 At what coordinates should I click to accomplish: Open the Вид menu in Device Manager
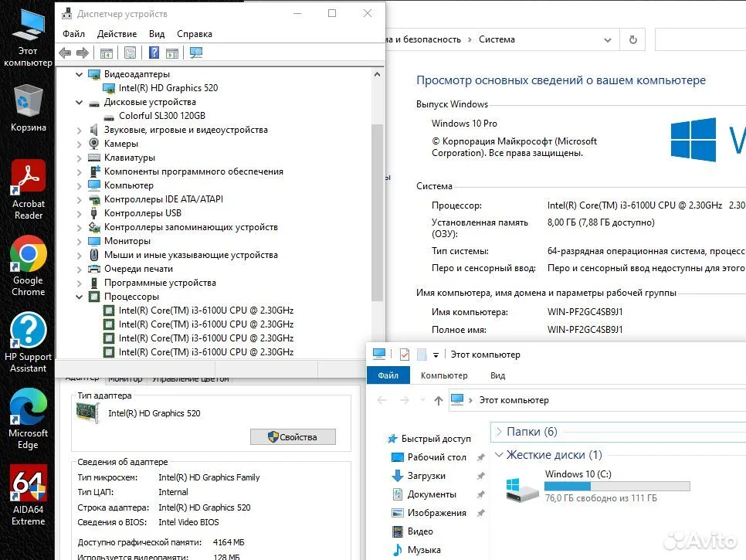pyautogui.click(x=157, y=34)
